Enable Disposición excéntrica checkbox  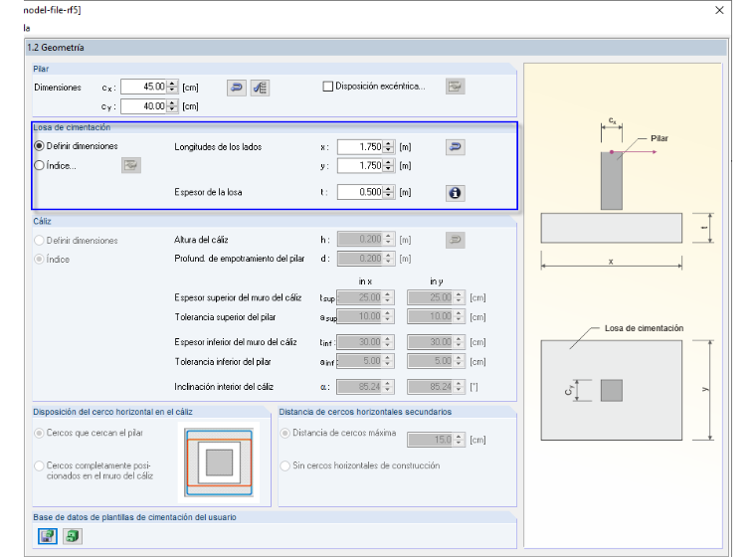(328, 87)
